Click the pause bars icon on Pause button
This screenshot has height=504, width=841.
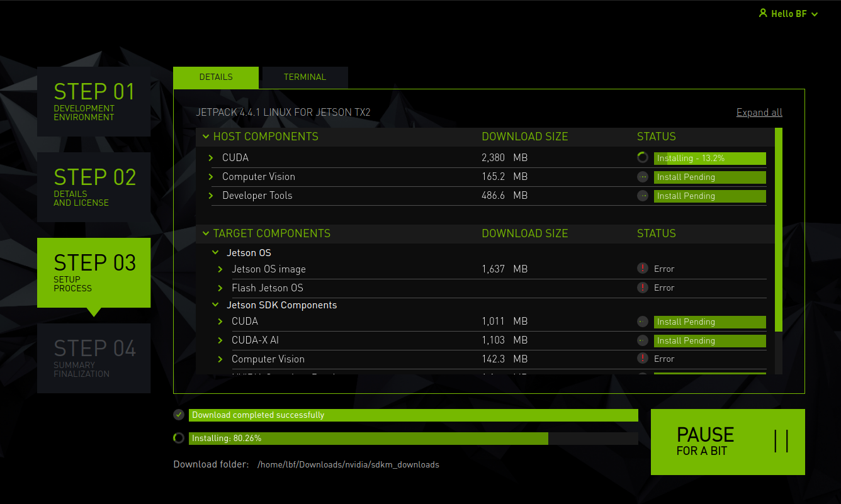click(781, 441)
